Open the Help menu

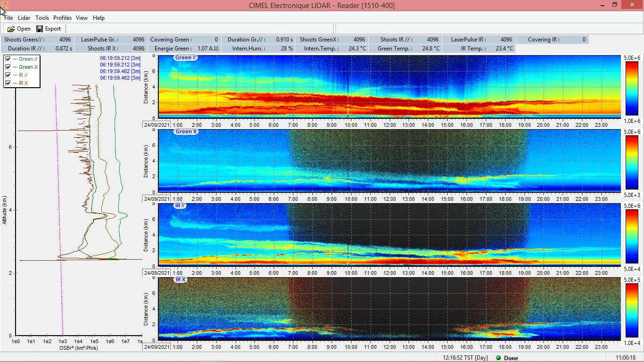(99, 18)
